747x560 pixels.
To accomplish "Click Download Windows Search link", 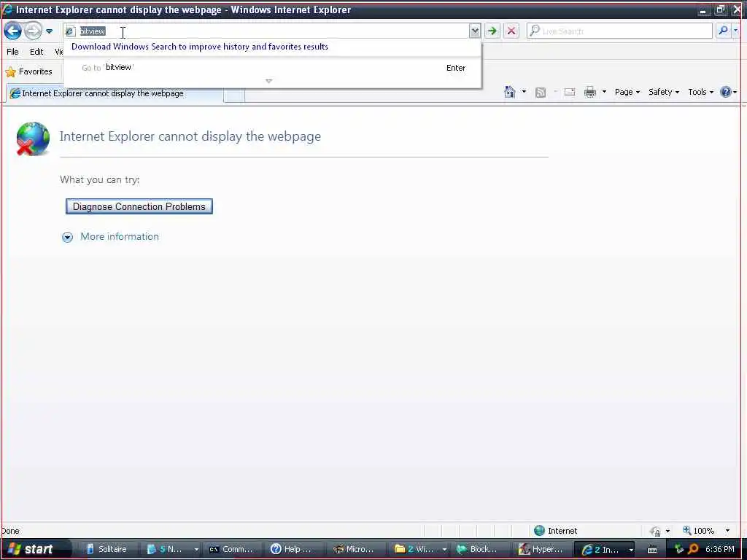I will (x=200, y=47).
